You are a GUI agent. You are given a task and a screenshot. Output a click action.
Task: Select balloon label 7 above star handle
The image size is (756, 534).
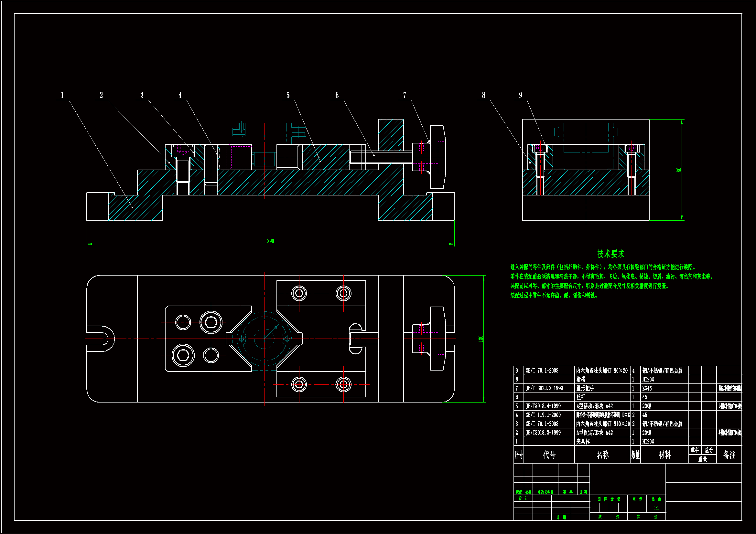(x=405, y=95)
